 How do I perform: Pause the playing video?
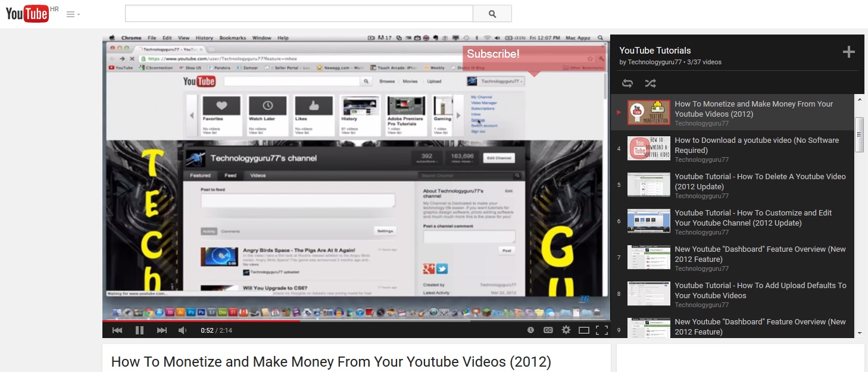[139, 330]
